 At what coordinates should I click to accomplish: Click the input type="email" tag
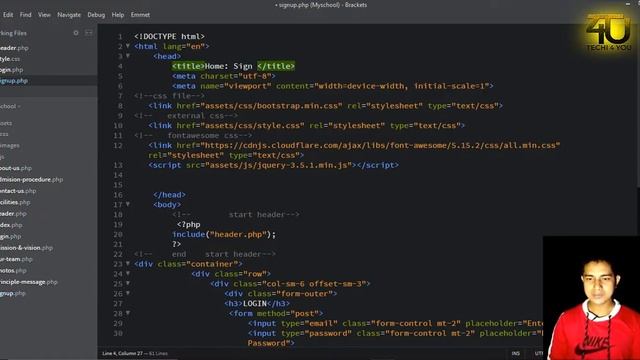[396, 323]
